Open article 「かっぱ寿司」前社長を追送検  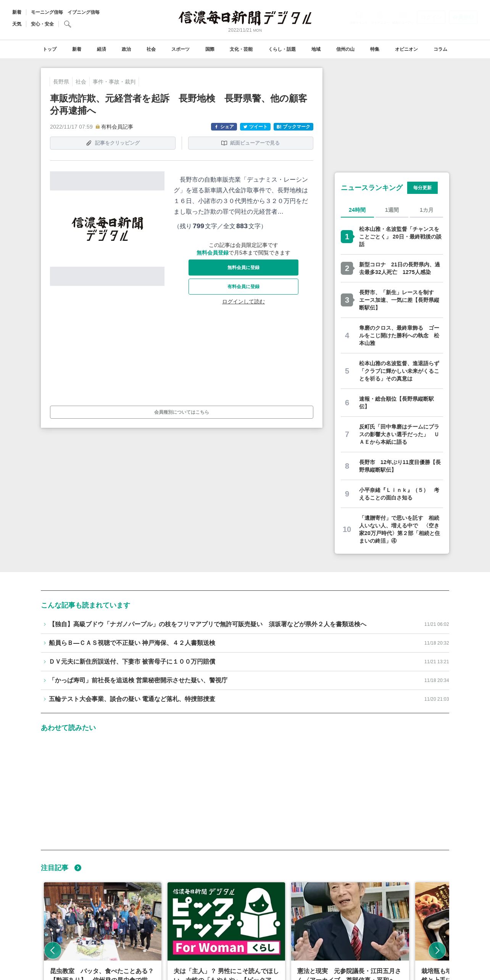[138, 680]
